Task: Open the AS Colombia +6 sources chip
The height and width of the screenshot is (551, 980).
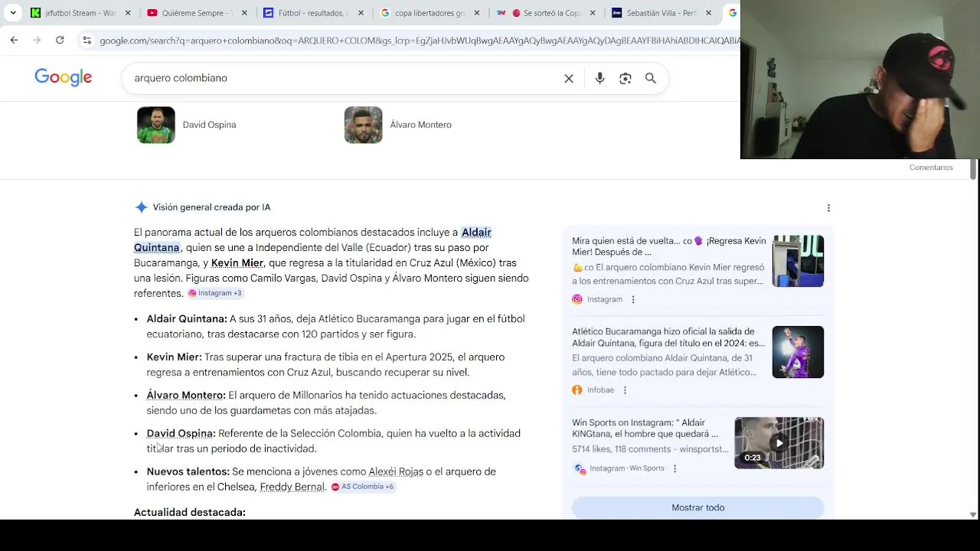Action: (x=363, y=487)
